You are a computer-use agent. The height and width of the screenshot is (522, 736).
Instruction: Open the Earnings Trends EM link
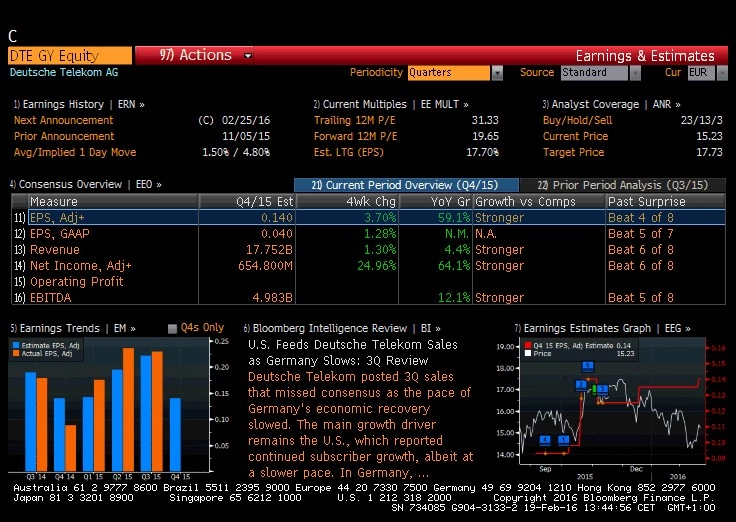[x=73, y=328]
